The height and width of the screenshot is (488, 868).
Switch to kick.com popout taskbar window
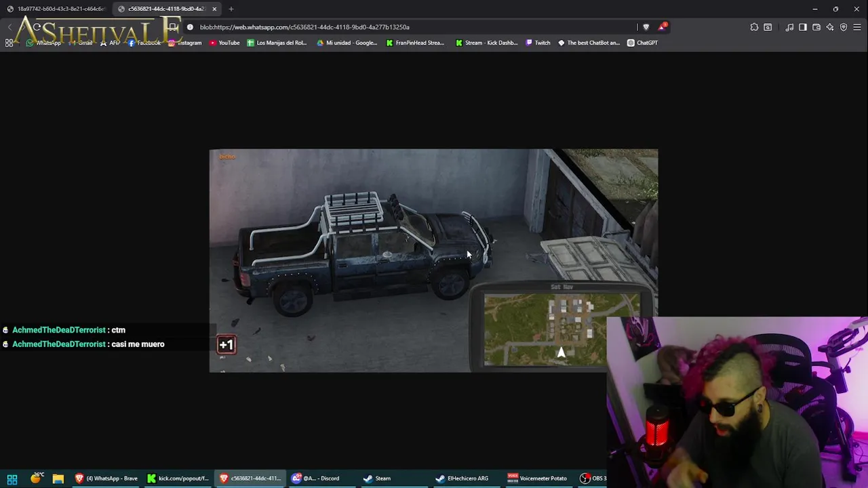tap(178, 479)
